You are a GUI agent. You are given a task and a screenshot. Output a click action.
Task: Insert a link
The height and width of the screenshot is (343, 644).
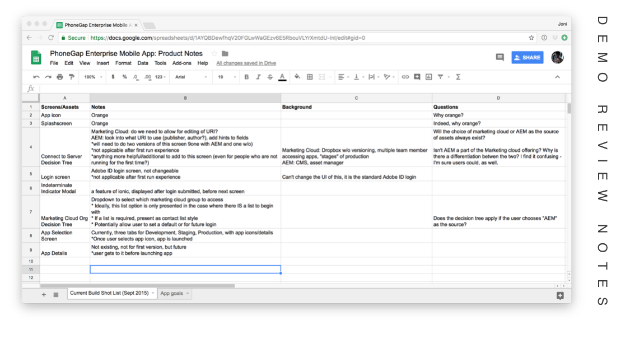point(405,77)
